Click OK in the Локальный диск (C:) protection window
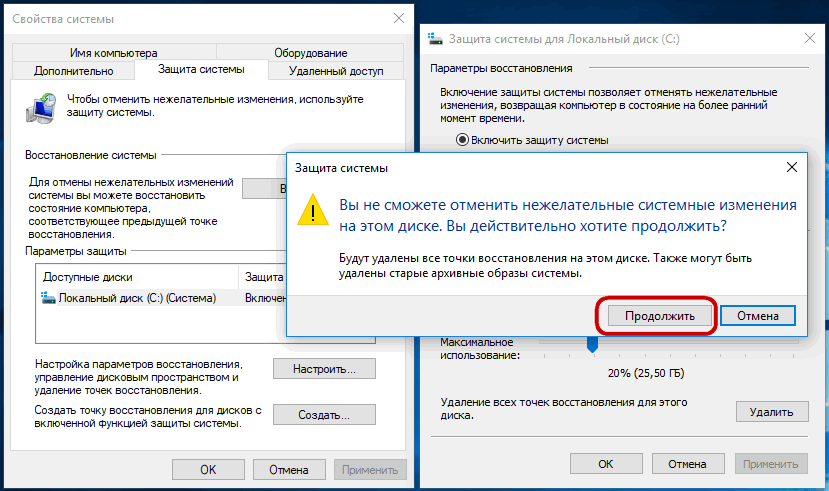Screen dimensions: 829x491 [606, 464]
